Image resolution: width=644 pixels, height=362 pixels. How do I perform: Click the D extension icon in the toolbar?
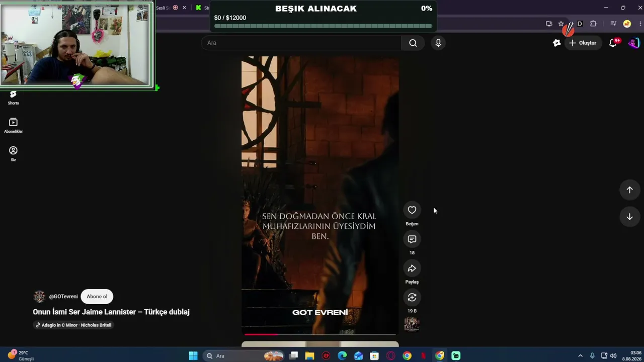coord(580,24)
